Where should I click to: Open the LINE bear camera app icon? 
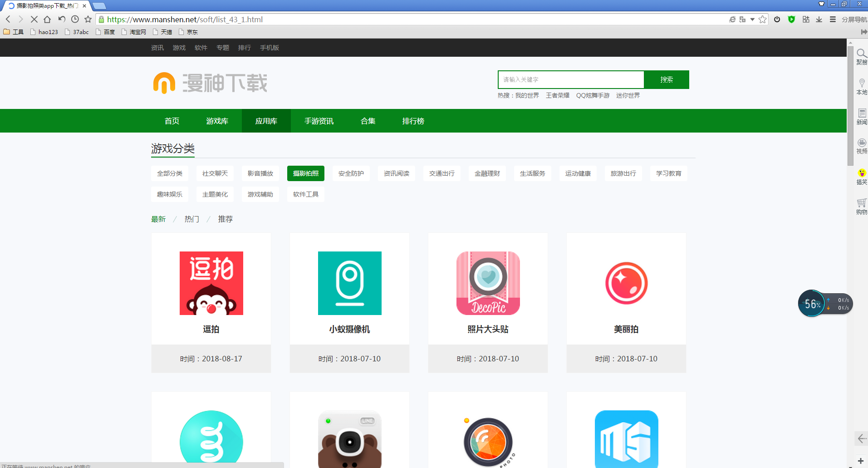click(x=350, y=439)
